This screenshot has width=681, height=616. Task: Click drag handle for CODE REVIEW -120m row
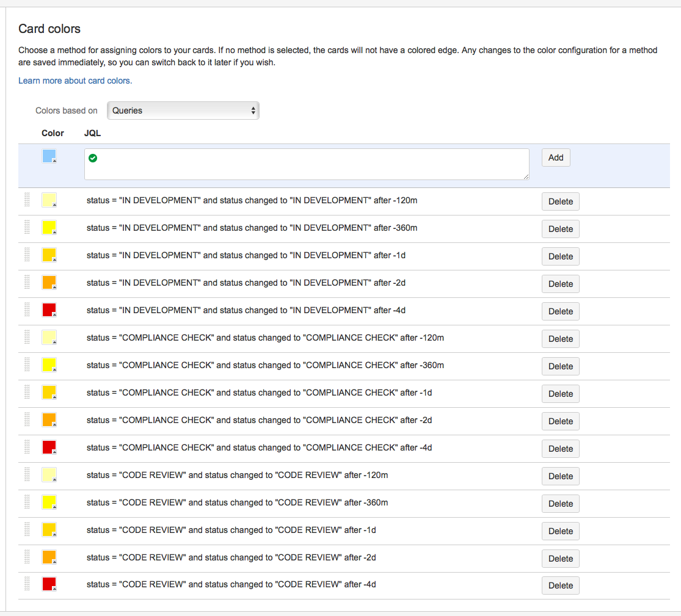click(27, 475)
